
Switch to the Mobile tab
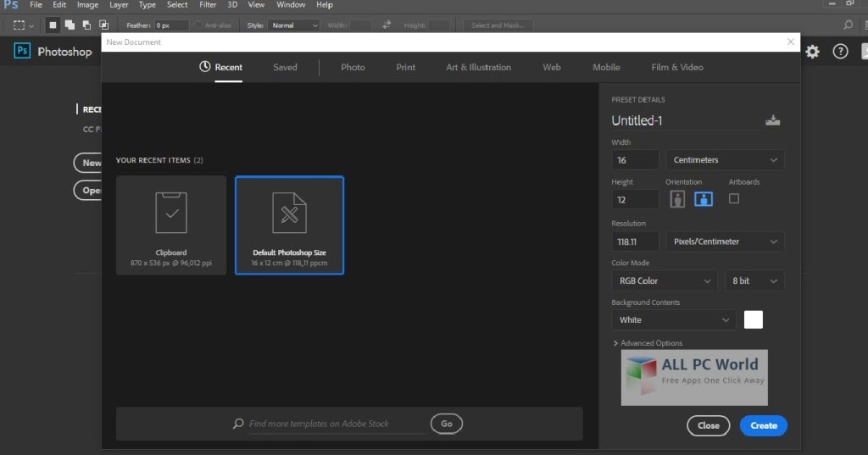tap(606, 67)
